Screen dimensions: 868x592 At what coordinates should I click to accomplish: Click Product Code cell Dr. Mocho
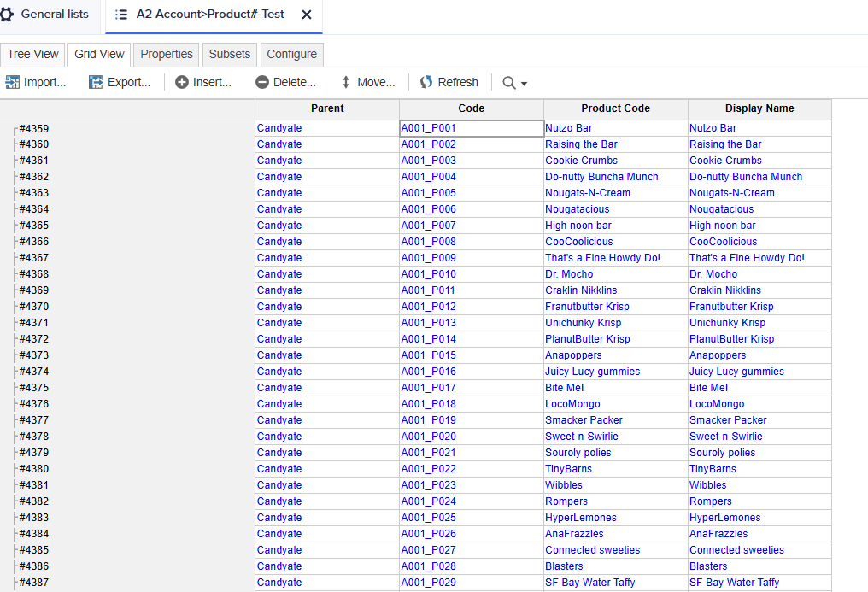click(616, 274)
